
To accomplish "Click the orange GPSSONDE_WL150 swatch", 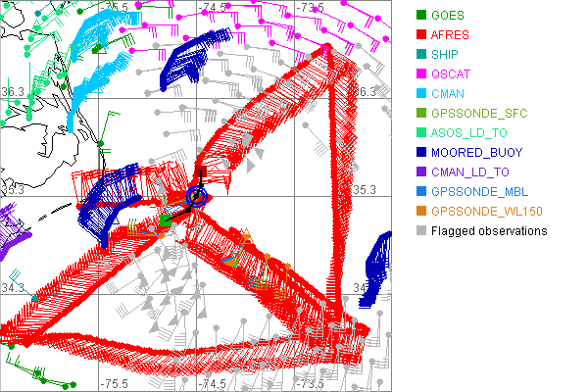I will 421,212.
